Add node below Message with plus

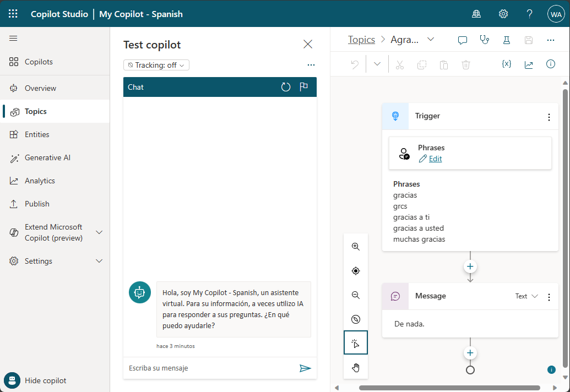[470, 353]
